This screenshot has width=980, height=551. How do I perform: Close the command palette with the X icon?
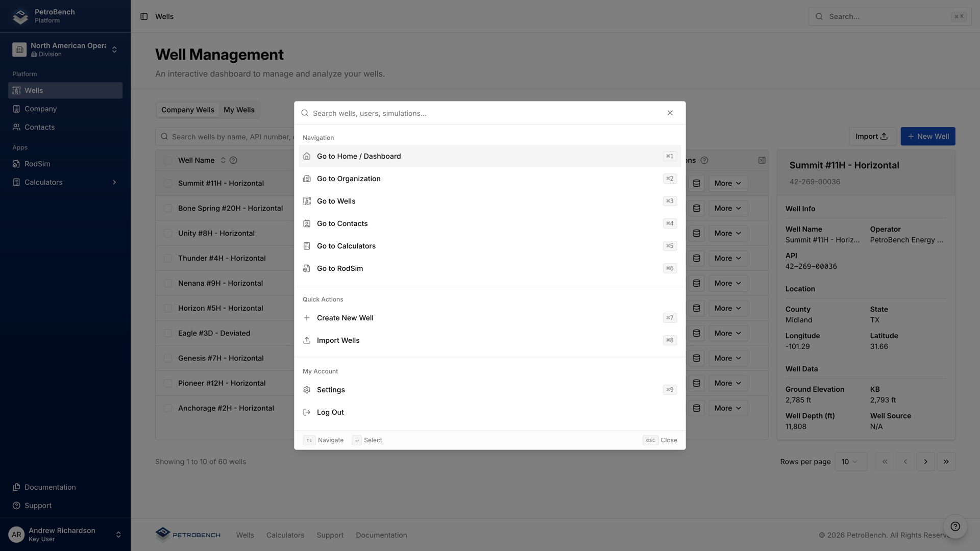[670, 113]
